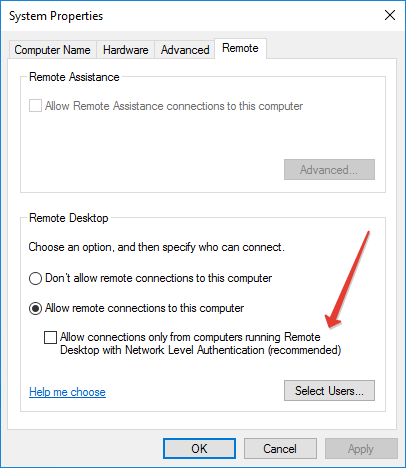Select "Don't allow remote connections" radio button

(x=35, y=278)
